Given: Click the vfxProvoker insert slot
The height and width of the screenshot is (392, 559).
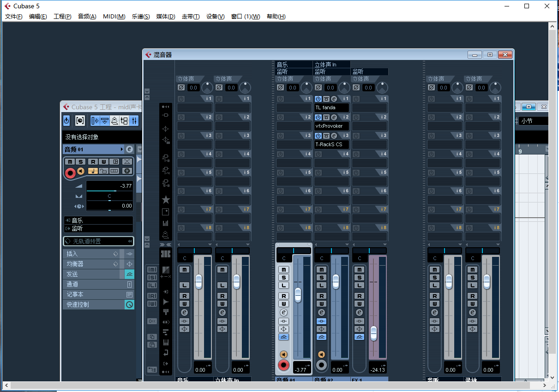Looking at the screenshot, I should [331, 126].
